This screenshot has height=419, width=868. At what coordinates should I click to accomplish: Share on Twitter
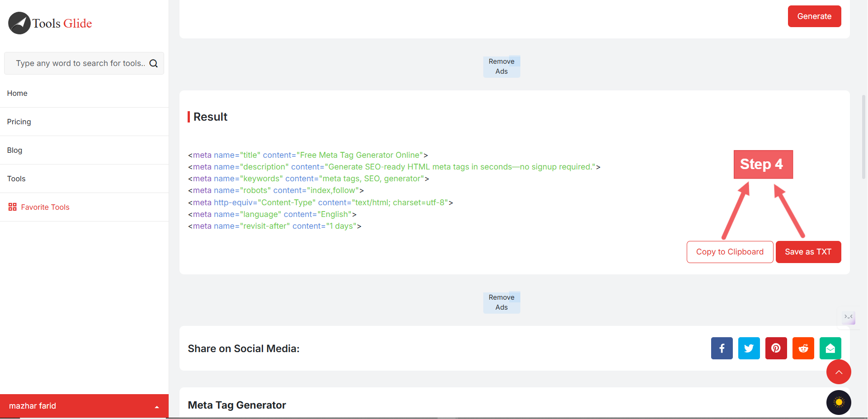click(x=749, y=348)
